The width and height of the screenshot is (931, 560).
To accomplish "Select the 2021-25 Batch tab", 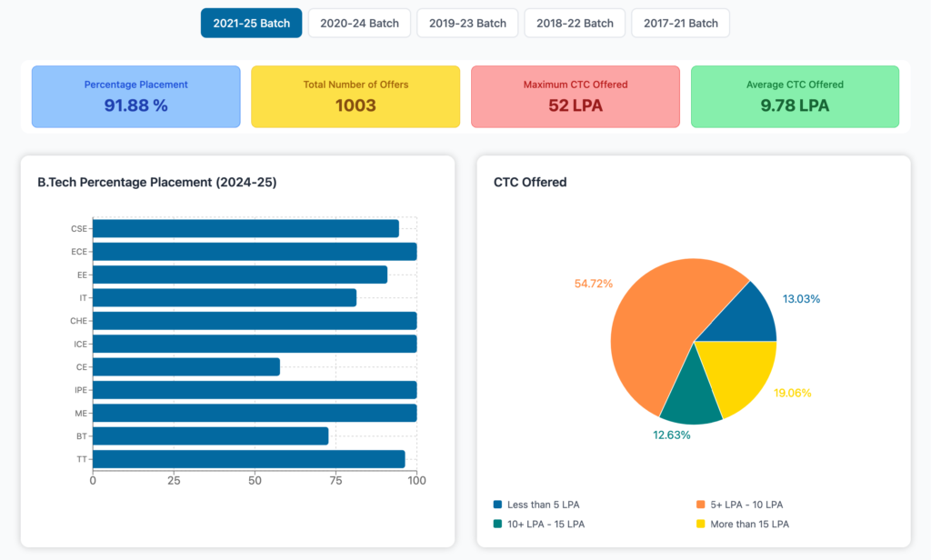I will click(x=251, y=23).
